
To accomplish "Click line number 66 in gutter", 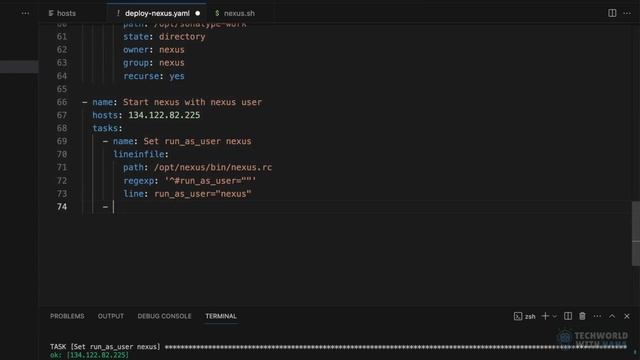I will (x=62, y=102).
